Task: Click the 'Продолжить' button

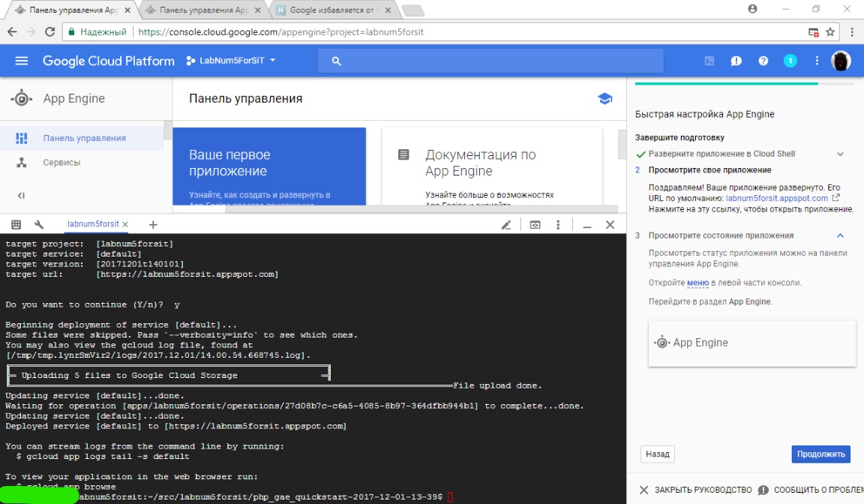Action: (x=820, y=454)
